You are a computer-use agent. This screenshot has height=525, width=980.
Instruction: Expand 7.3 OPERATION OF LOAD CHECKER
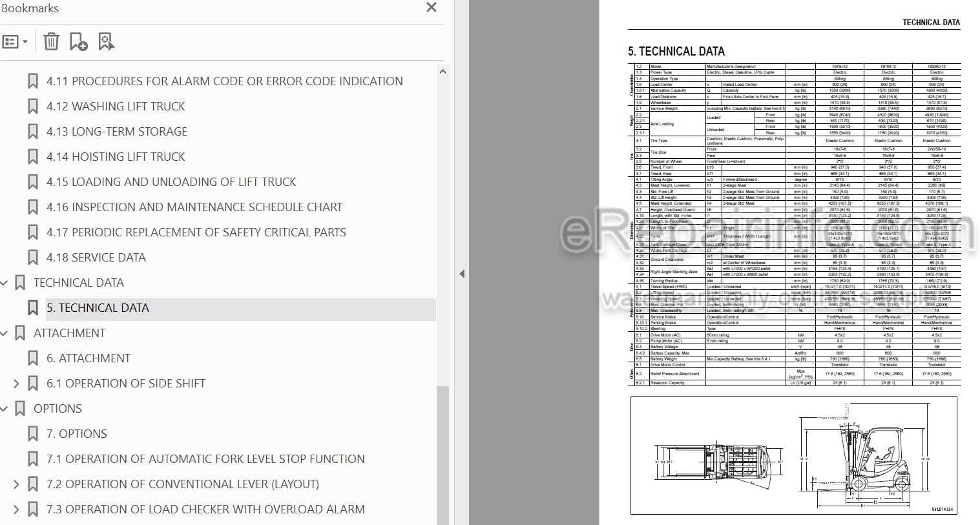coord(16,510)
